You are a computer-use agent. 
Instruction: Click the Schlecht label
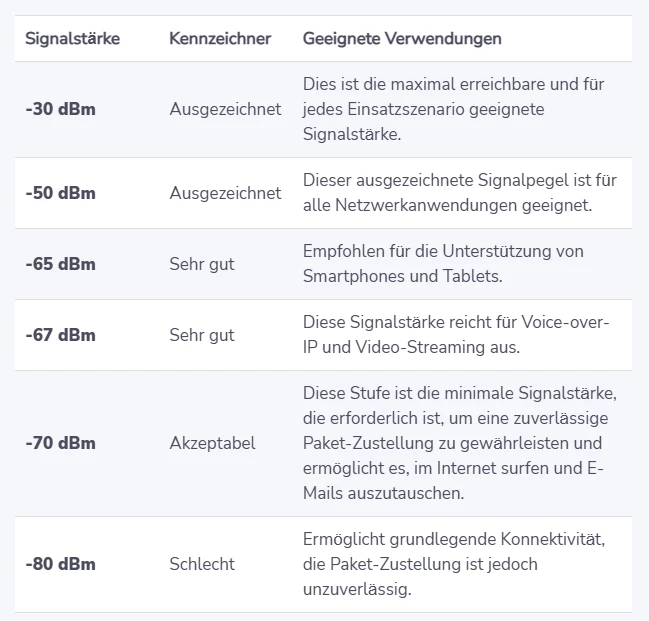coord(202,564)
